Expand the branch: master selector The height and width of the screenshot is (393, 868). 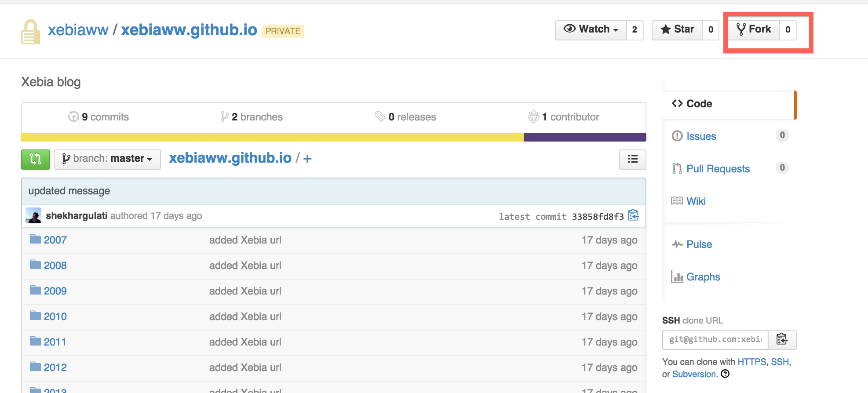107,159
